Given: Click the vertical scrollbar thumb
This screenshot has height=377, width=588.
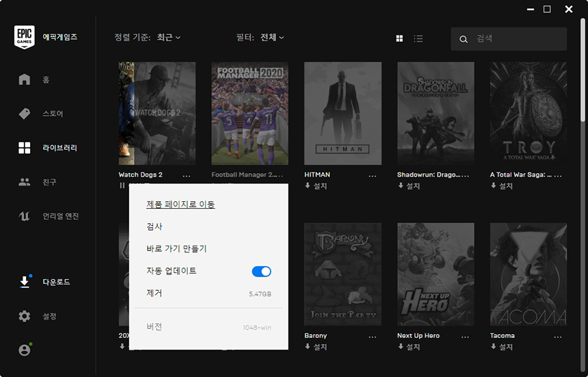Looking at the screenshot, I should pyautogui.click(x=583, y=70).
